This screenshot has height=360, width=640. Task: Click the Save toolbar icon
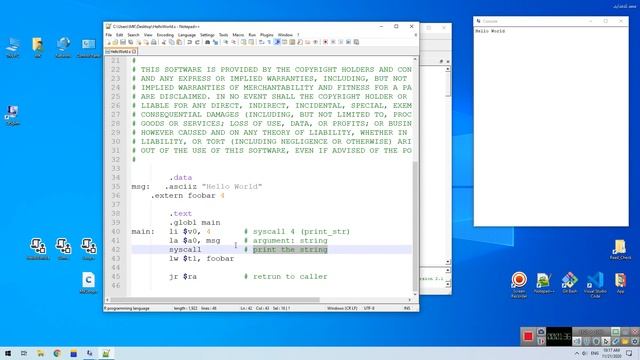coord(123,42)
